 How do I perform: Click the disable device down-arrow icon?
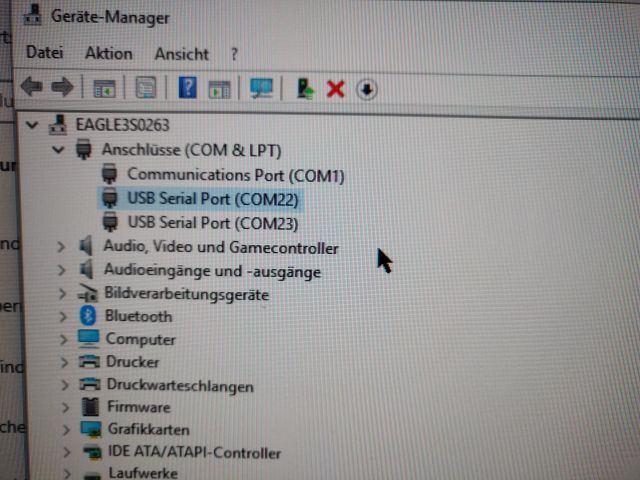(367, 89)
